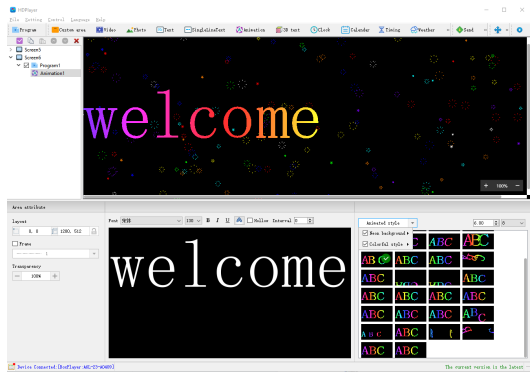The image size is (530, 373).
Task: Toggle underline text formatting
Action: (x=227, y=220)
